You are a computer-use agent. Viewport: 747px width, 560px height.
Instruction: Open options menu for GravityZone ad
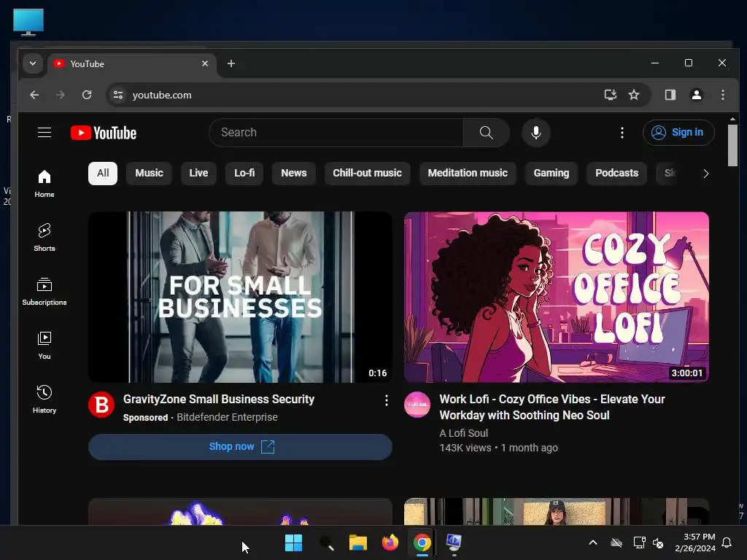click(387, 400)
